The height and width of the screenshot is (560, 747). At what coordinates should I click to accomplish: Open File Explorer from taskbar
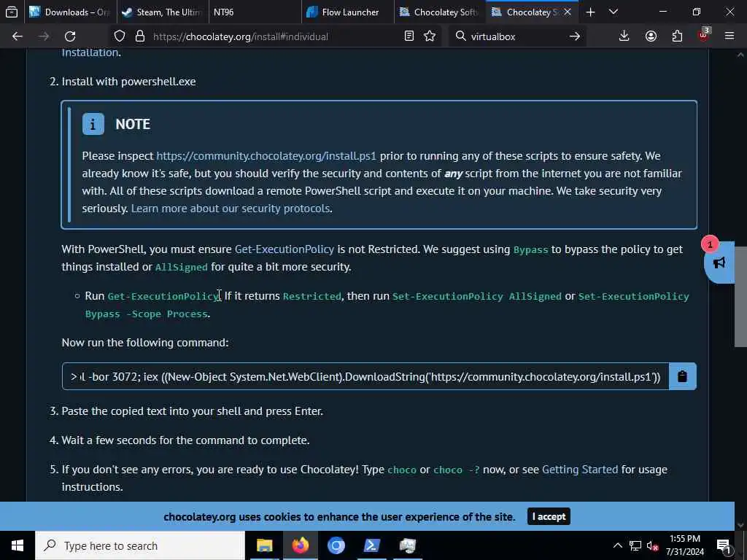click(264, 545)
